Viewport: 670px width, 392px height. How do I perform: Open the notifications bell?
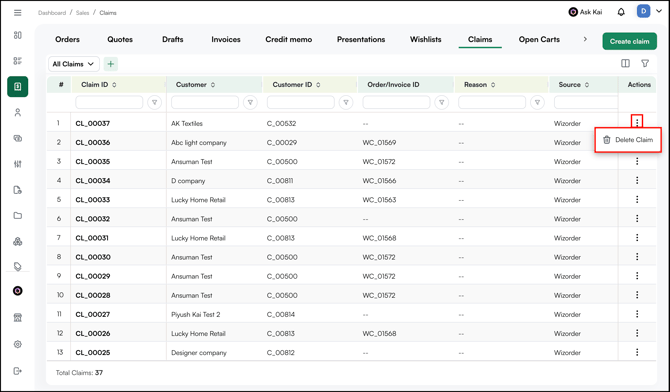[x=621, y=12]
